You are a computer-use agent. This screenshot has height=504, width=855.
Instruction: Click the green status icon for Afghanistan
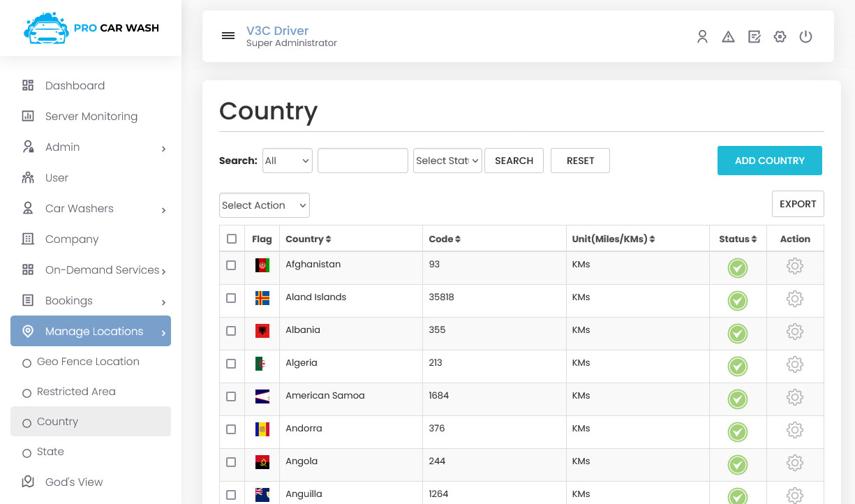pos(738,268)
